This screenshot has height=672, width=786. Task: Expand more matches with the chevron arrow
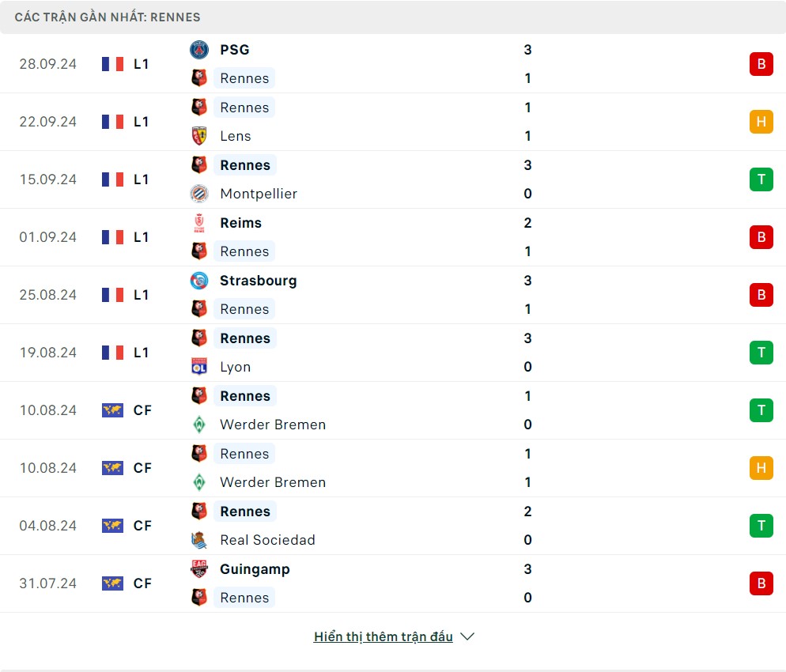tap(467, 636)
